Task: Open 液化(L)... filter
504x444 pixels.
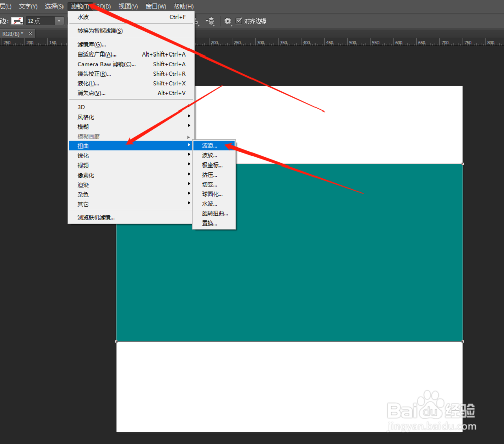Action: click(x=131, y=83)
